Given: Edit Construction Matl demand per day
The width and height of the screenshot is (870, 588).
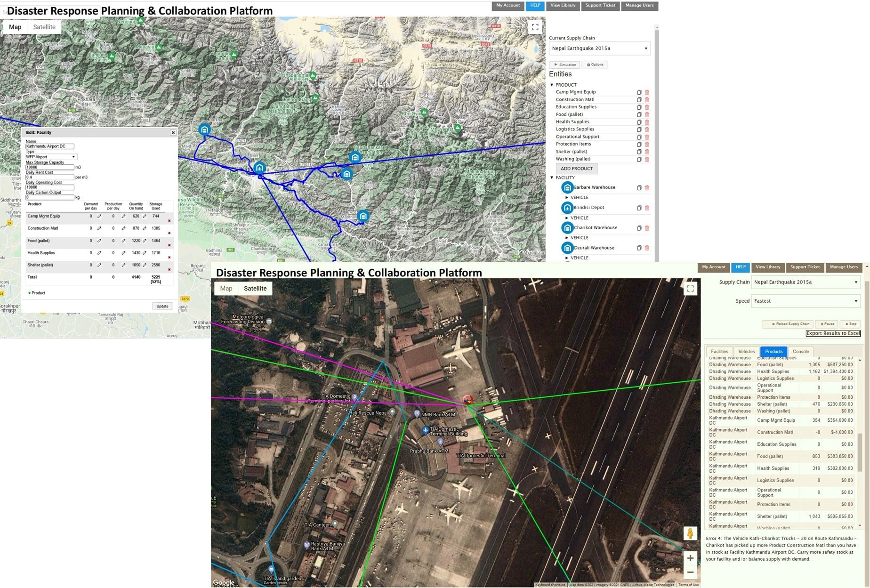Looking at the screenshot, I should [x=99, y=228].
